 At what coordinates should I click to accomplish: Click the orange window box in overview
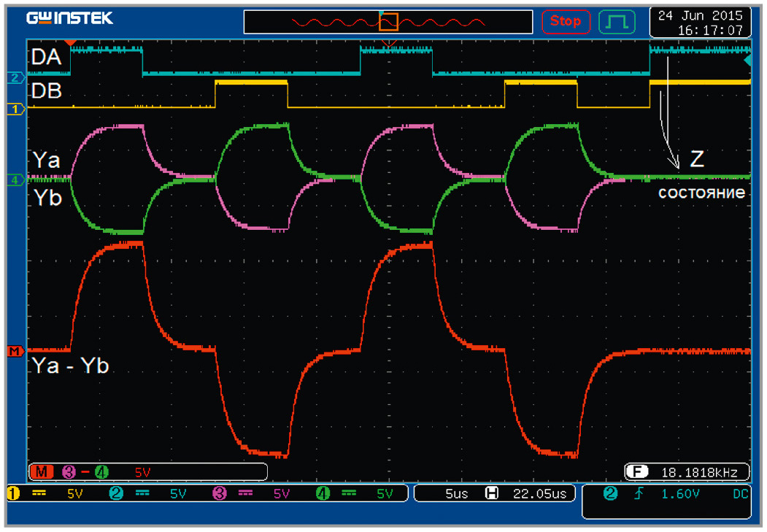pyautogui.click(x=389, y=22)
